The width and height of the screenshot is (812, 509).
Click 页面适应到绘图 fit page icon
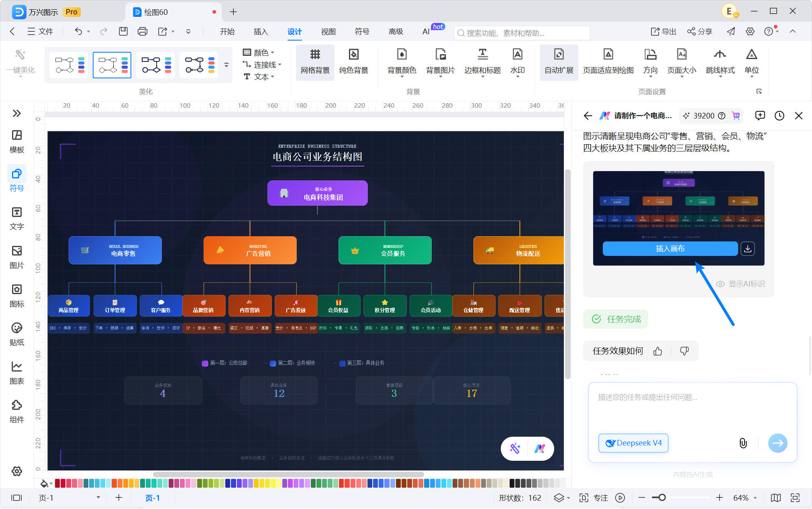click(x=608, y=62)
